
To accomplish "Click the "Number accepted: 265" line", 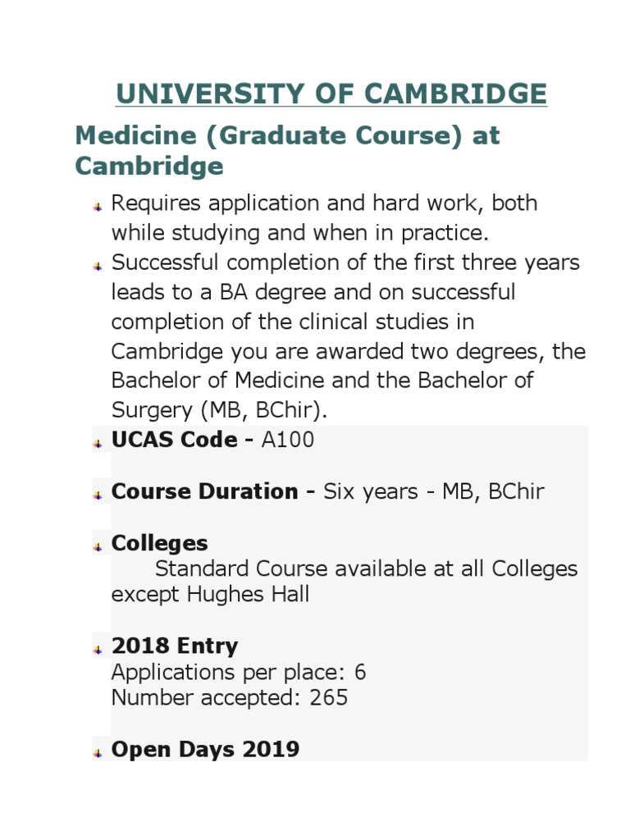I will pos(229,698).
